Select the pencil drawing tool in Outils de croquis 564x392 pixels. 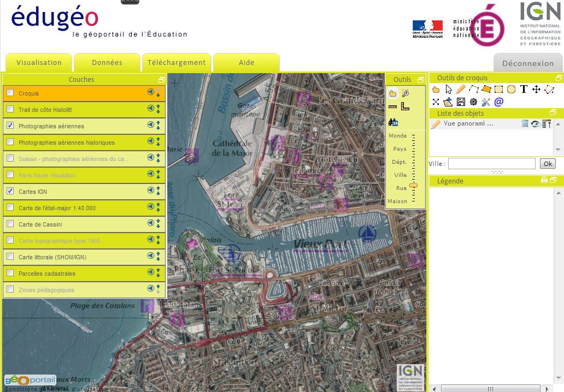[x=461, y=89]
